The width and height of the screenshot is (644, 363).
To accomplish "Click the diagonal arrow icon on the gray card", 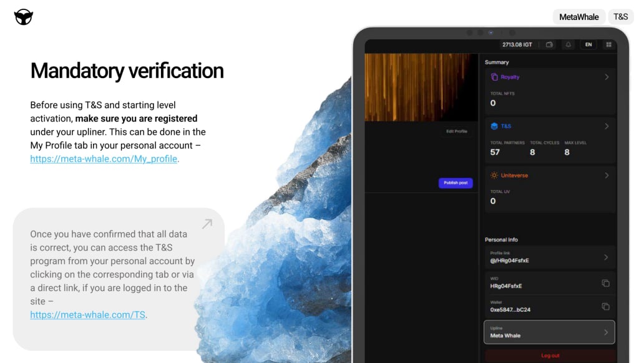I will pos(207,224).
